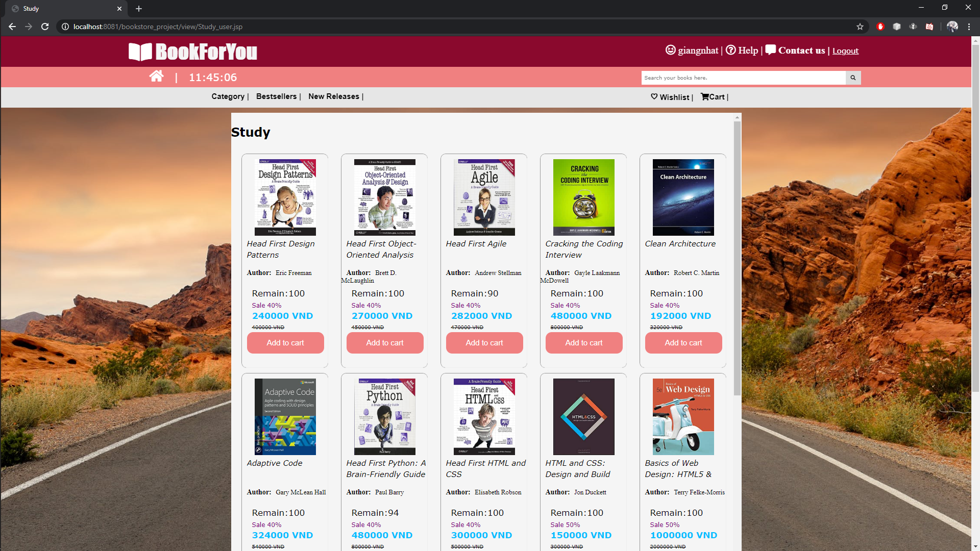Click the home icon in the pink bar

click(x=156, y=77)
